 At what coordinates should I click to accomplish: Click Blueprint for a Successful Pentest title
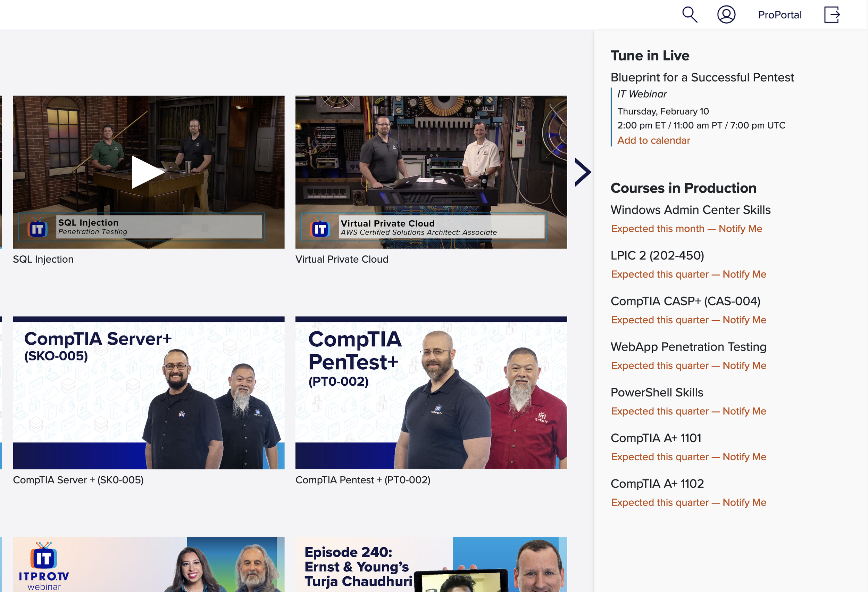(702, 77)
